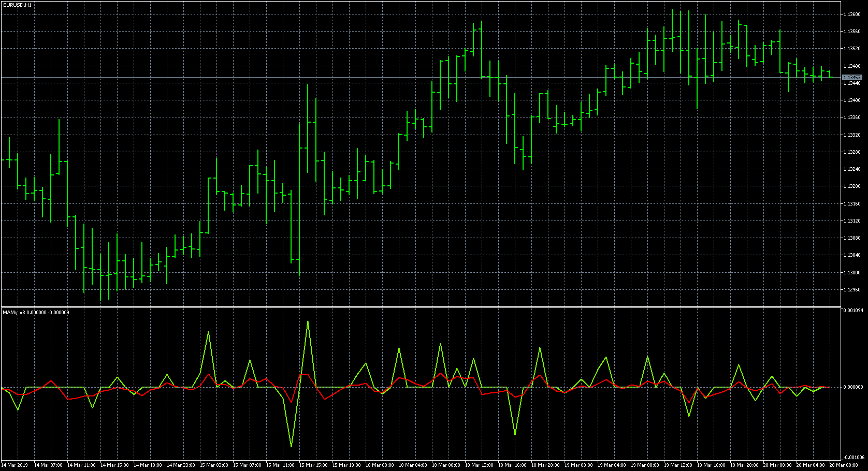The width and height of the screenshot is (868, 471).
Task: Click the 1.13240 price axis label
Action: tap(852, 169)
